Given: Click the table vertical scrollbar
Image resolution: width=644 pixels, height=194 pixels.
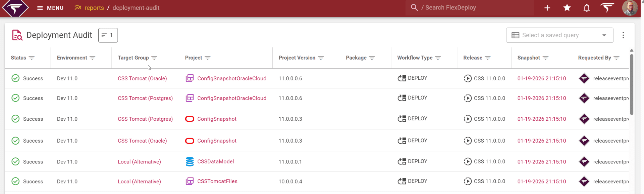Looking at the screenshot, I should click(632, 84).
